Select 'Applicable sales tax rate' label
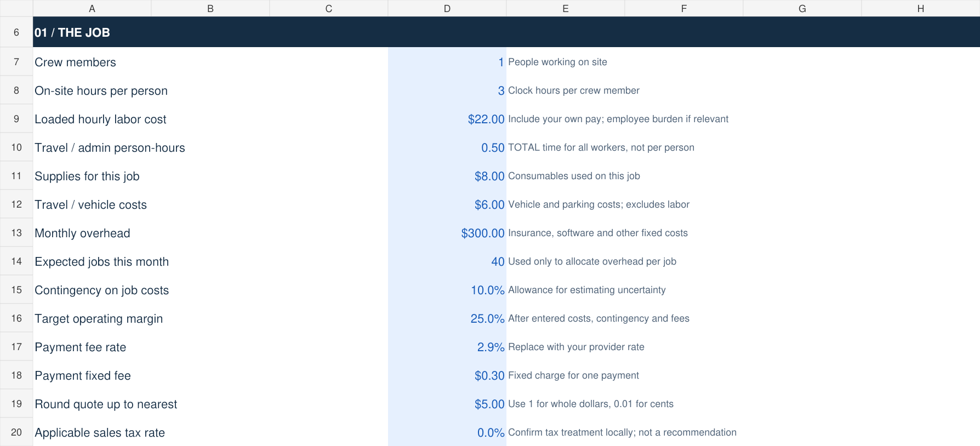The width and height of the screenshot is (980, 446). click(100, 433)
